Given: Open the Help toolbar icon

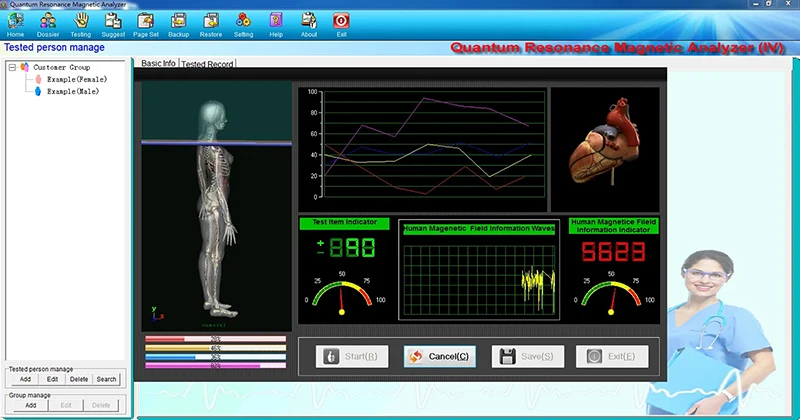Looking at the screenshot, I should coord(276,25).
